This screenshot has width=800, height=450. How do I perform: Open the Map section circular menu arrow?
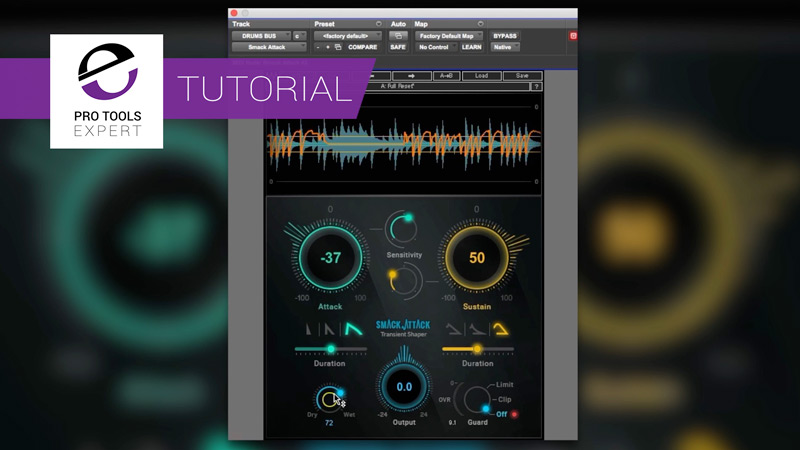(x=480, y=24)
